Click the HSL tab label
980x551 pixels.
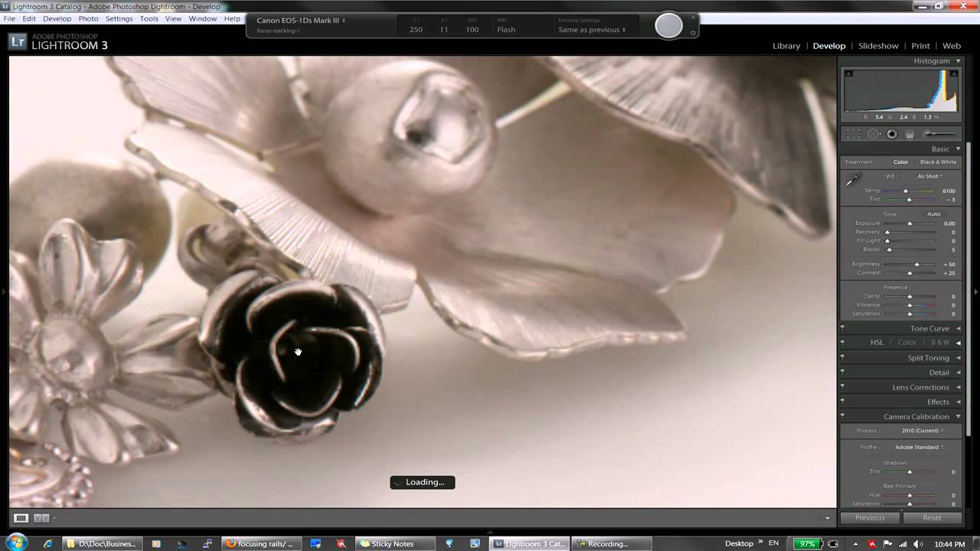coord(877,343)
